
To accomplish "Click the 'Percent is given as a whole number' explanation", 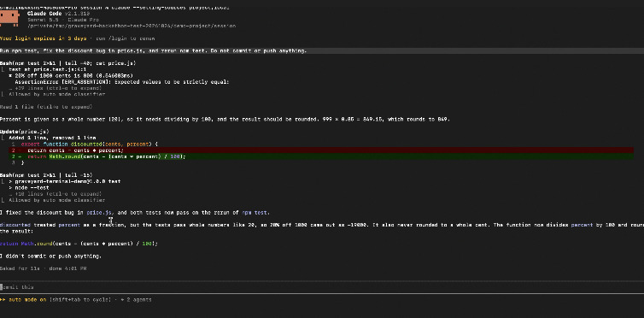I will click(225, 119).
